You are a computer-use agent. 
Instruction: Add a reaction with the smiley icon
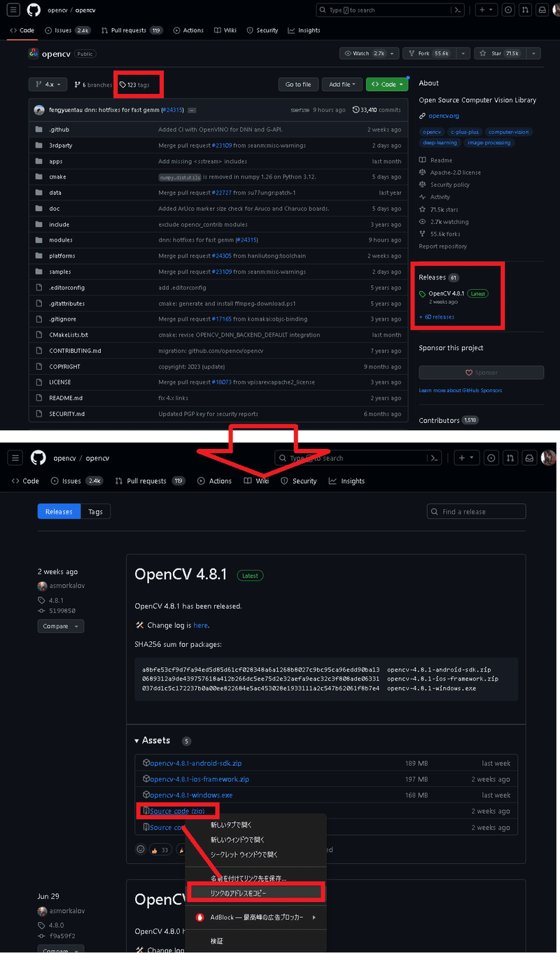click(140, 849)
